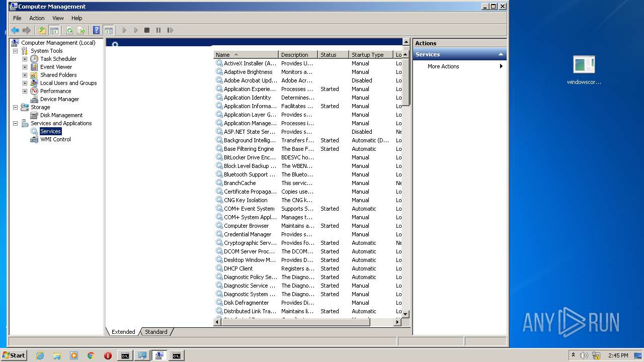Click the Refresh toolbar icon

point(69,30)
